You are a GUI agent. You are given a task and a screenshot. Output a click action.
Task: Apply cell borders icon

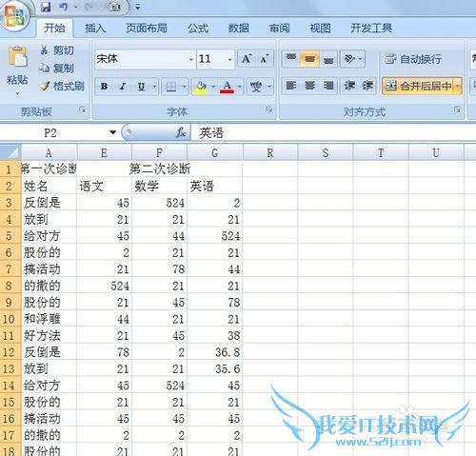pos(171,87)
